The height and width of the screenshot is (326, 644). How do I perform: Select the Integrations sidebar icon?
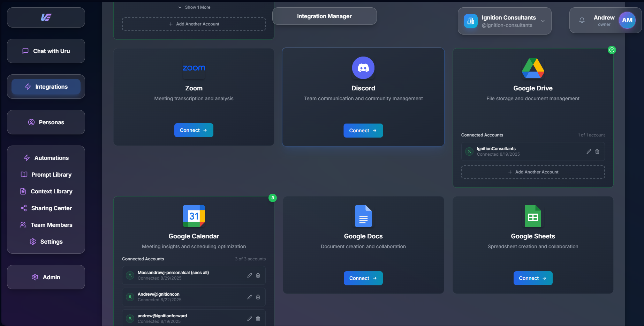point(46,87)
